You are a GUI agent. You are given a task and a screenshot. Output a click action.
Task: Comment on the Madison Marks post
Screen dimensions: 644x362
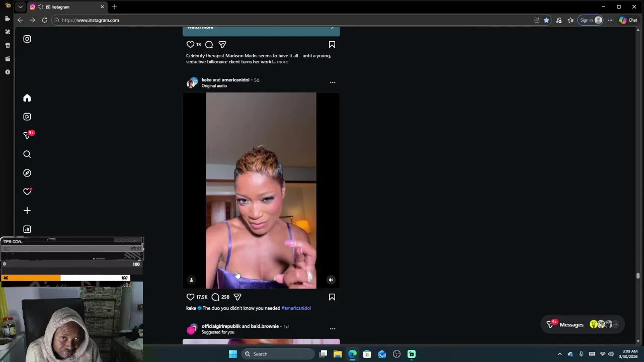click(209, 45)
